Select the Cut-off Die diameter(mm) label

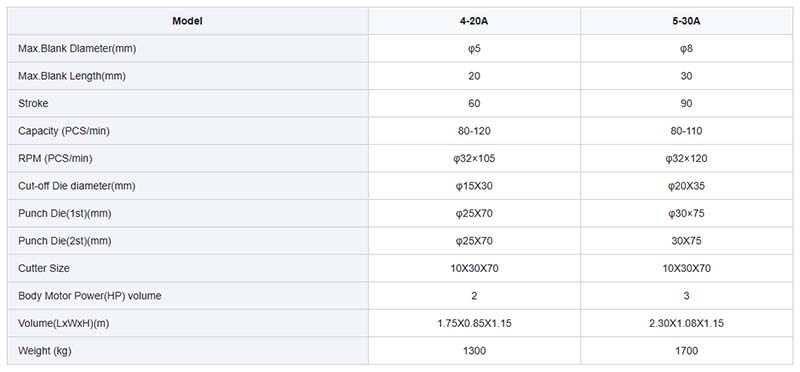point(77,186)
